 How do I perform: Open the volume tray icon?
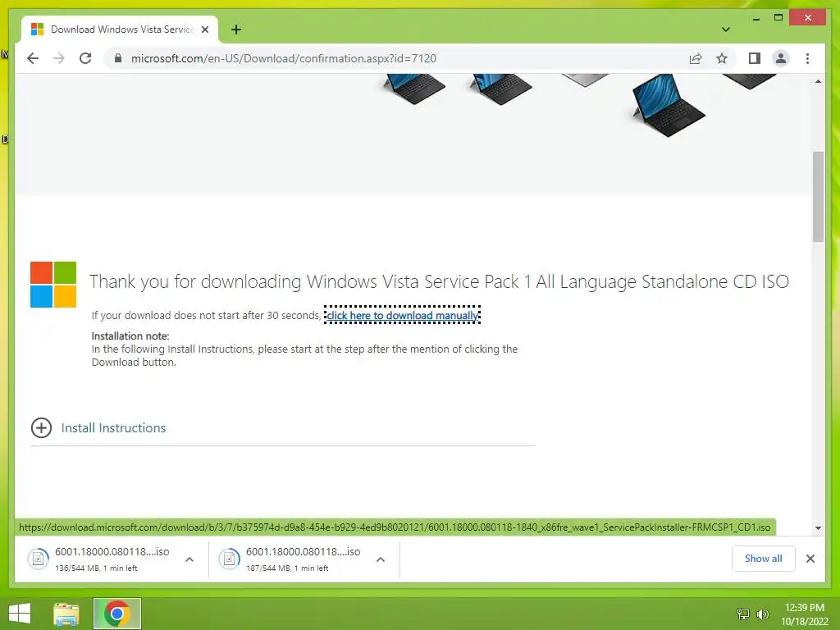click(762, 614)
